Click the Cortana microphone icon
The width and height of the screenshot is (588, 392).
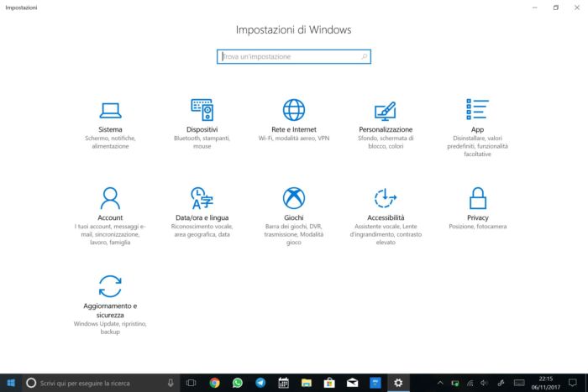tap(171, 383)
